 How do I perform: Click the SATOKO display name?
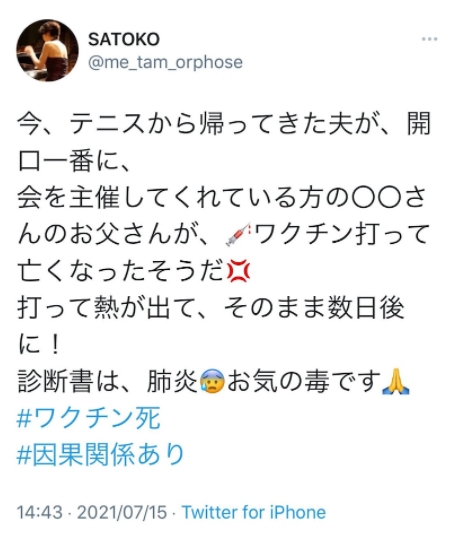click(124, 39)
